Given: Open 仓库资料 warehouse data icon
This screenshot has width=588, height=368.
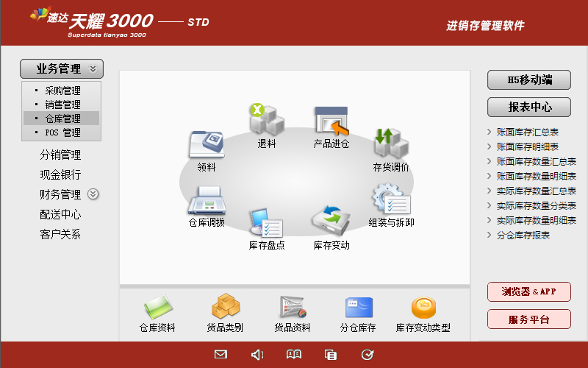Looking at the screenshot, I should click(x=157, y=306).
